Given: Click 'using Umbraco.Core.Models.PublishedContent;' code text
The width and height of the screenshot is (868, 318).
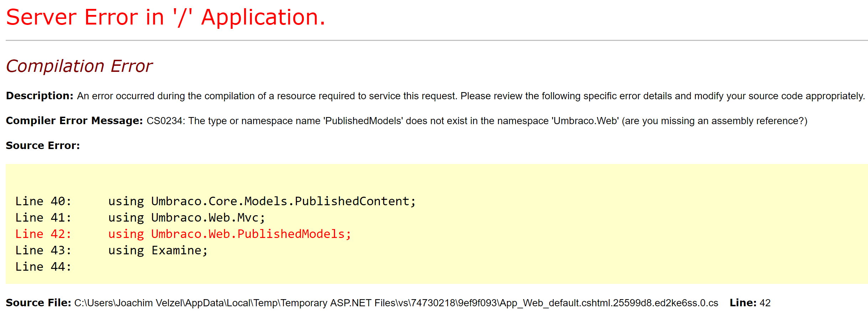Looking at the screenshot, I should 262,201.
